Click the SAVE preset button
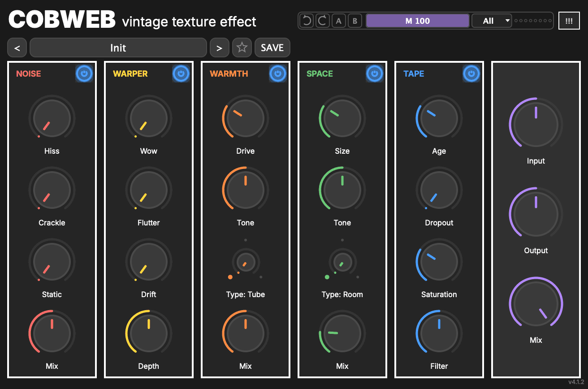The width and height of the screenshot is (588, 389). point(272,48)
